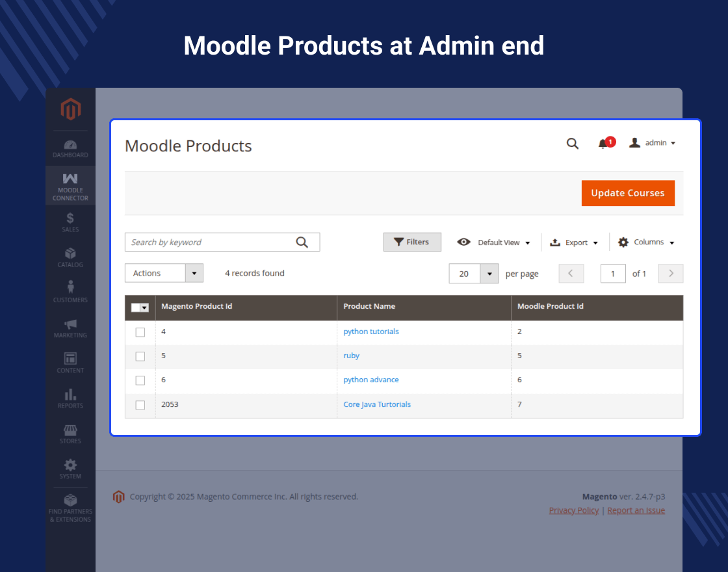Screen dimensions: 728x572
Task: Open the Sales sidebar menu
Action: [71, 222]
